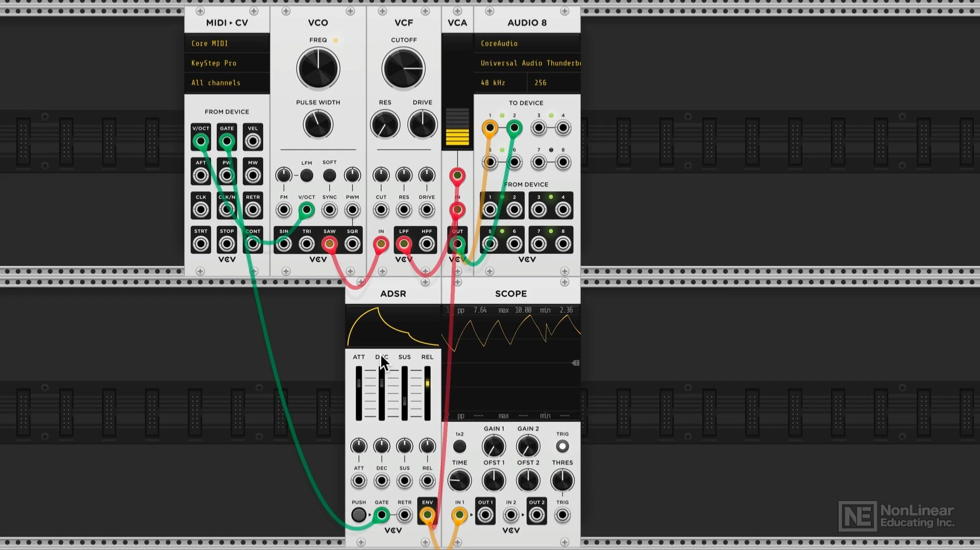
Task: Open the KeyStep Pro device dropdown
Action: point(227,63)
